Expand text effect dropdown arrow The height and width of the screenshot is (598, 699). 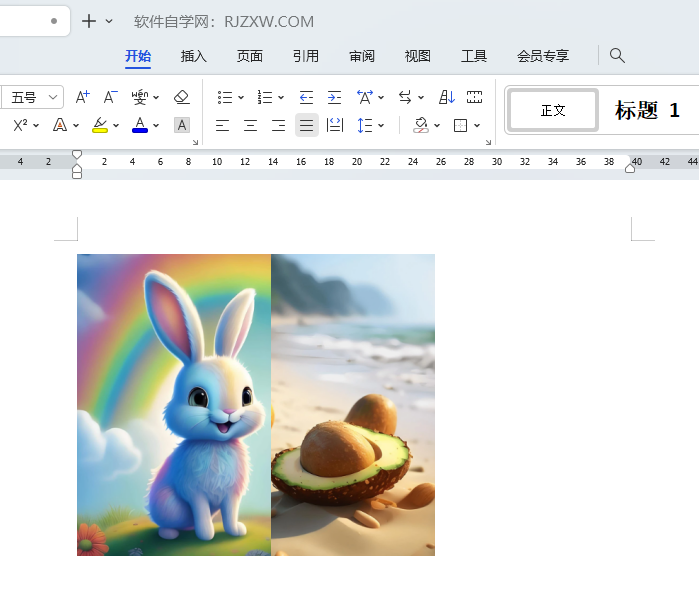tap(76, 126)
